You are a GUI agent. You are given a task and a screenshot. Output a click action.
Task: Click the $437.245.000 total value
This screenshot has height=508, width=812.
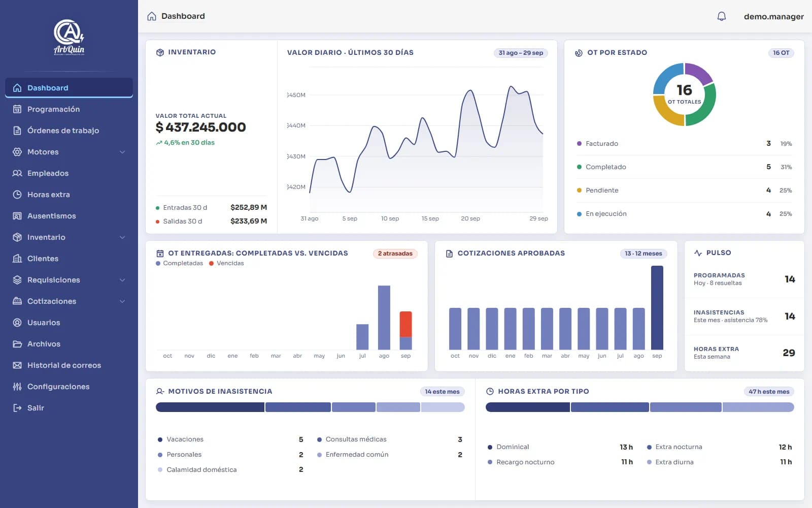pos(201,128)
